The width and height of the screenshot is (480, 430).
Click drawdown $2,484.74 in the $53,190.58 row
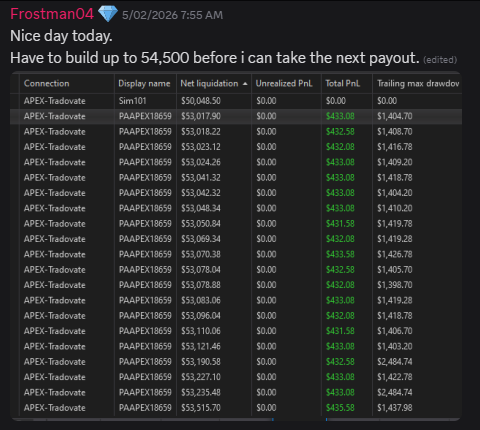point(395,361)
